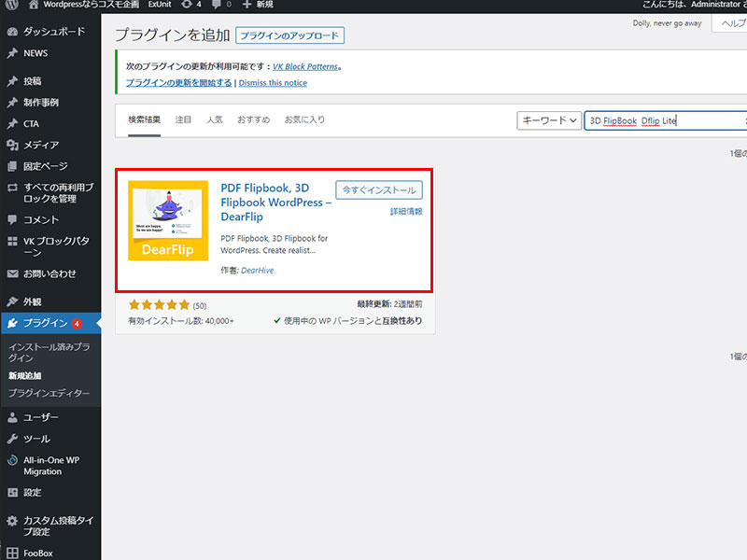Switch to the おすすめ tab
This screenshot has height=560, width=747.
pyautogui.click(x=253, y=120)
